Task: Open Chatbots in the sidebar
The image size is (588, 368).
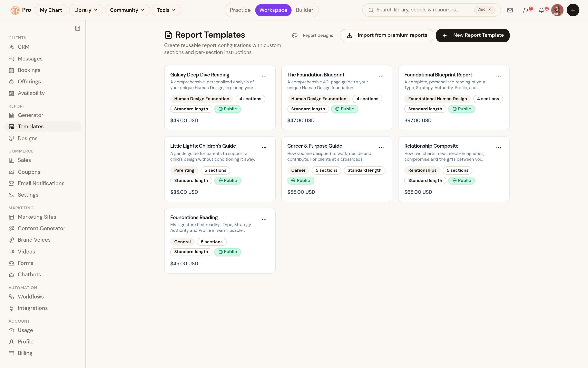Action: [43, 275]
